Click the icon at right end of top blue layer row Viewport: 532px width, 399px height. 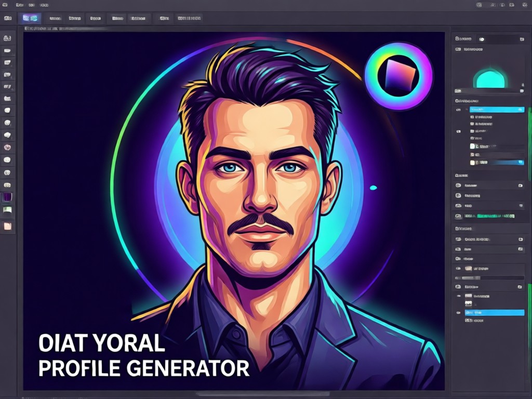pyautogui.click(x=520, y=110)
